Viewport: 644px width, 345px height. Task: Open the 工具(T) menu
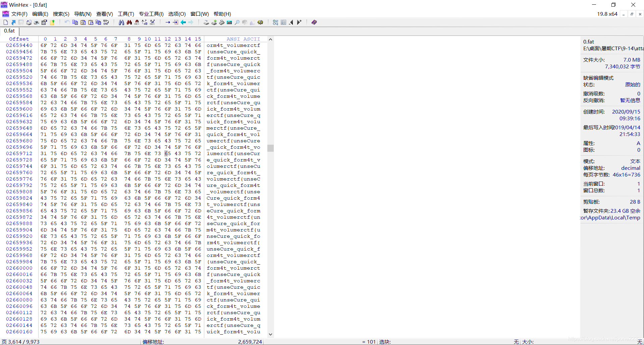click(126, 14)
